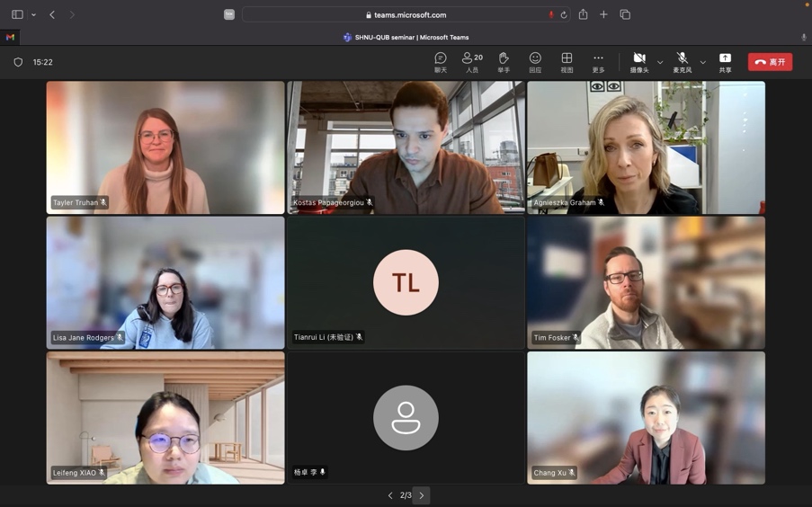Turn on the camera (摄像头)
The height and width of the screenshot is (507, 812).
pos(639,62)
